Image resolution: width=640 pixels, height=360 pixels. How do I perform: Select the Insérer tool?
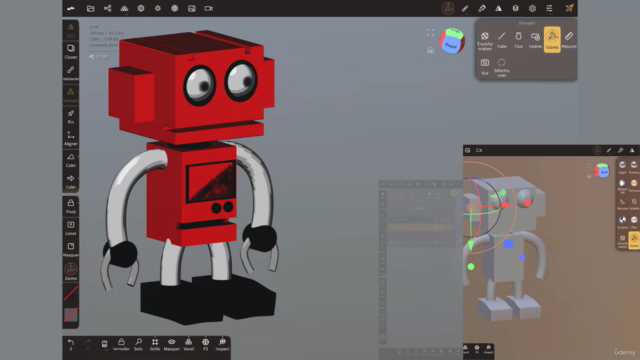535,40
